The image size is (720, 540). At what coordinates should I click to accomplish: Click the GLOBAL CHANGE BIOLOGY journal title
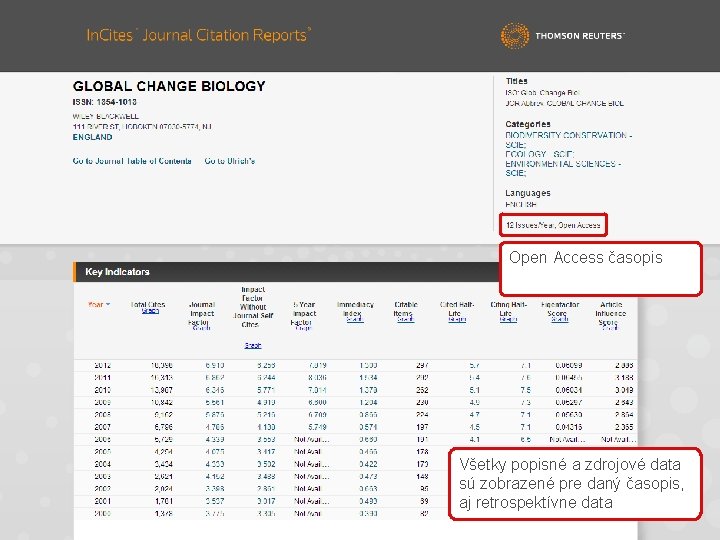(169, 86)
